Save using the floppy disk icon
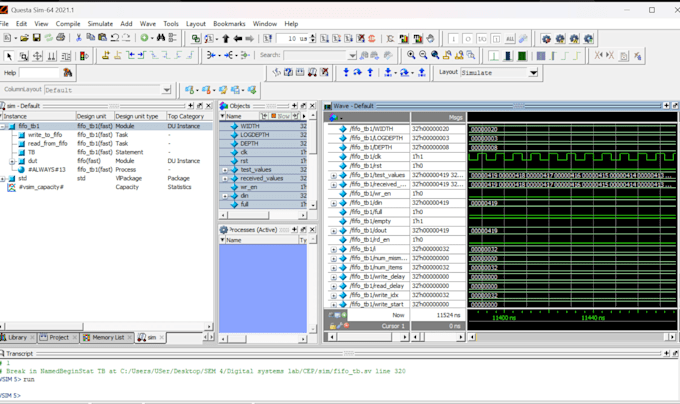680x404 pixels. point(36,38)
